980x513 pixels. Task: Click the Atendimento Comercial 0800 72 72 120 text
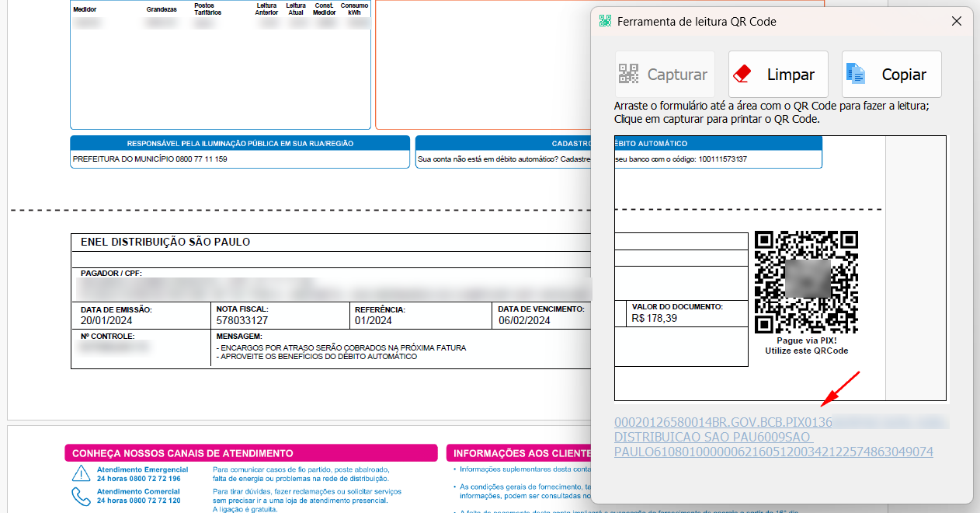click(x=138, y=497)
